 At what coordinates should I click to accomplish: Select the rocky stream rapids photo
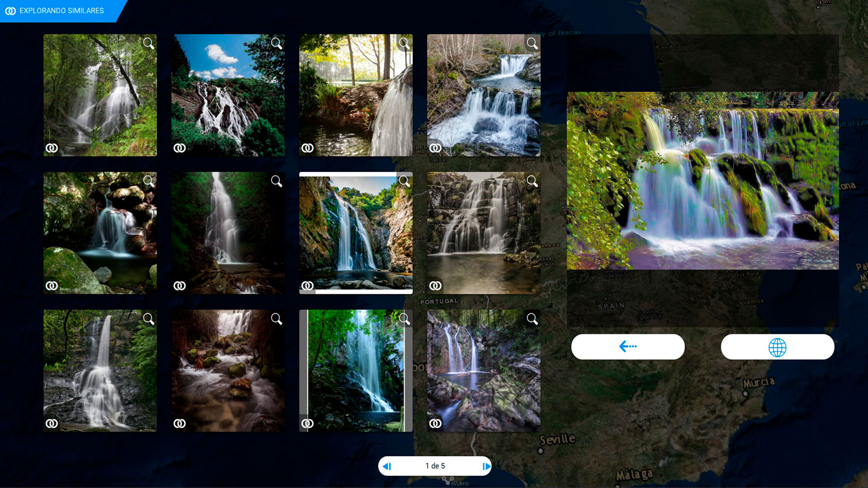[x=228, y=371]
